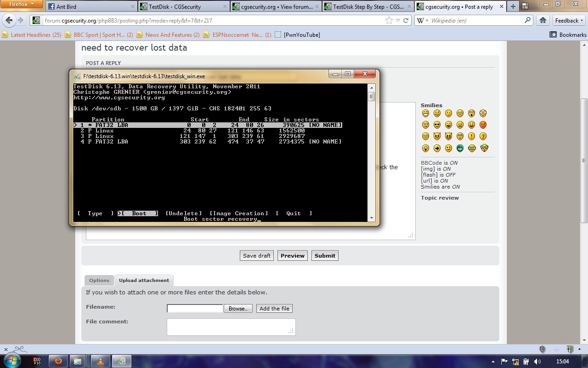This screenshot has width=588, height=368.
Task: Click the Preview button
Action: point(293,256)
